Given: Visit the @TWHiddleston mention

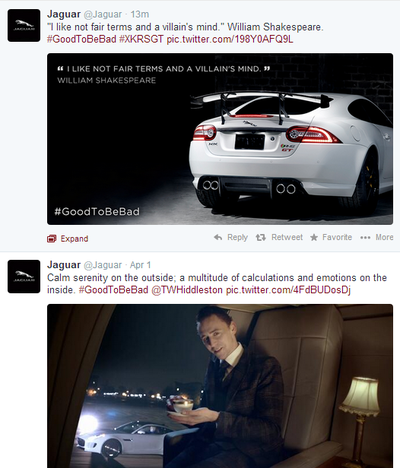Looking at the screenshot, I should tap(187, 290).
